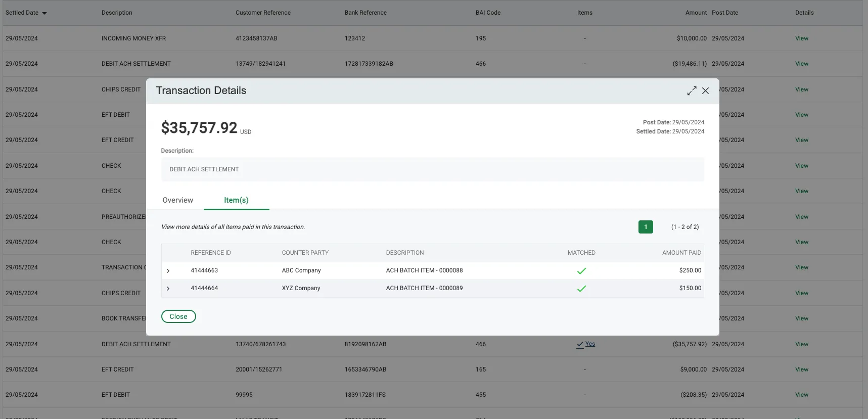This screenshot has height=419, width=868.
Task: Expand row for reference 41444663
Action: pyautogui.click(x=168, y=271)
